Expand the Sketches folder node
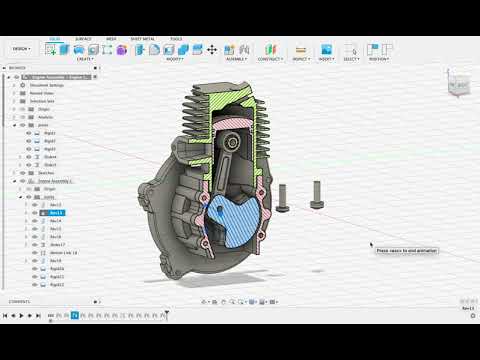The width and height of the screenshot is (480, 360). [x=14, y=173]
